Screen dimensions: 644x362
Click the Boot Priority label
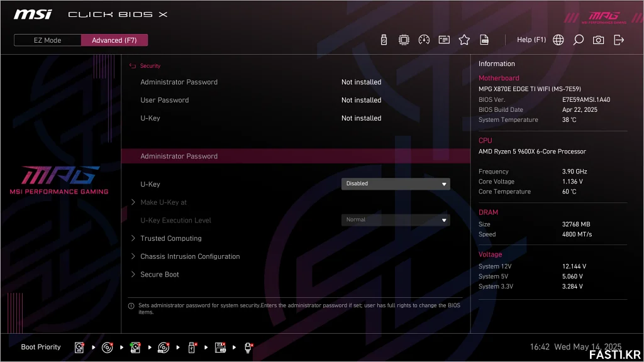coord(41,347)
